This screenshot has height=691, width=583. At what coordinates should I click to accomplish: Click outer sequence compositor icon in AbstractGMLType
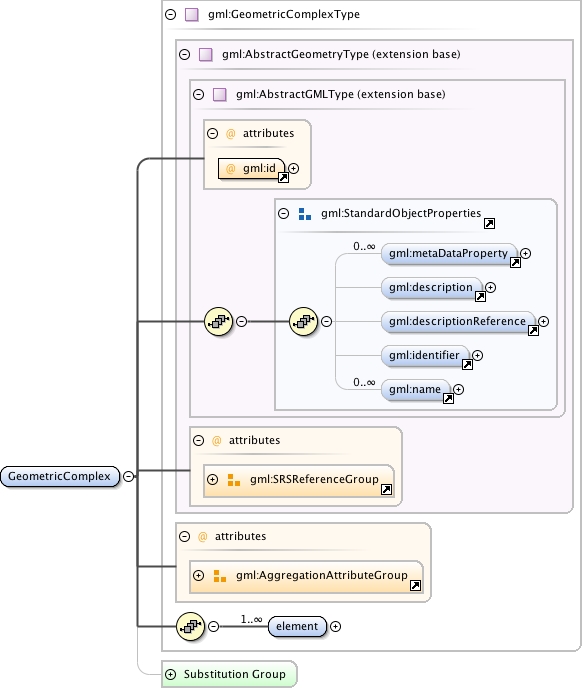(x=219, y=321)
